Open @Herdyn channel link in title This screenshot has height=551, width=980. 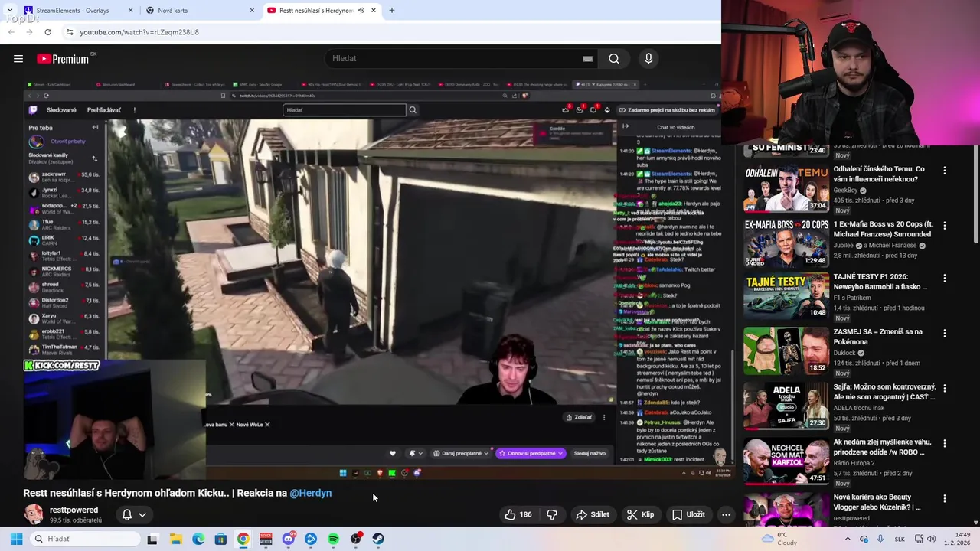point(311,493)
